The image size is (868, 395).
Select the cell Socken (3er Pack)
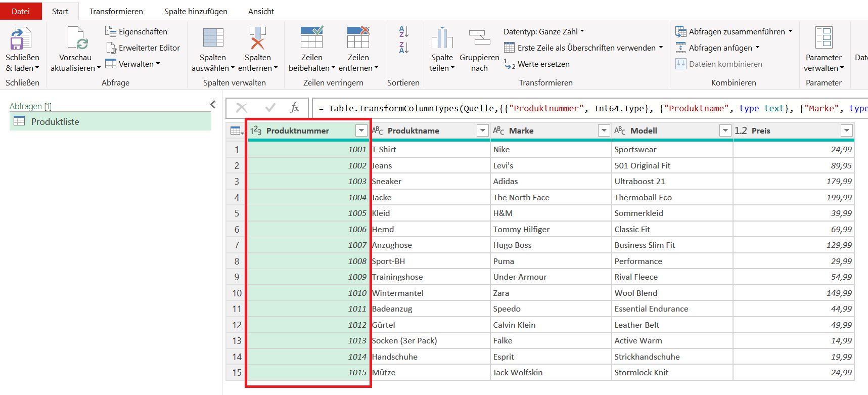(x=430, y=340)
